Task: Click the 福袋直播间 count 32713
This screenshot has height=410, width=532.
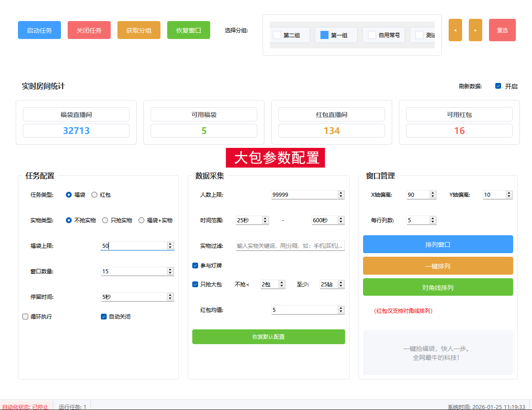Action: [76, 130]
